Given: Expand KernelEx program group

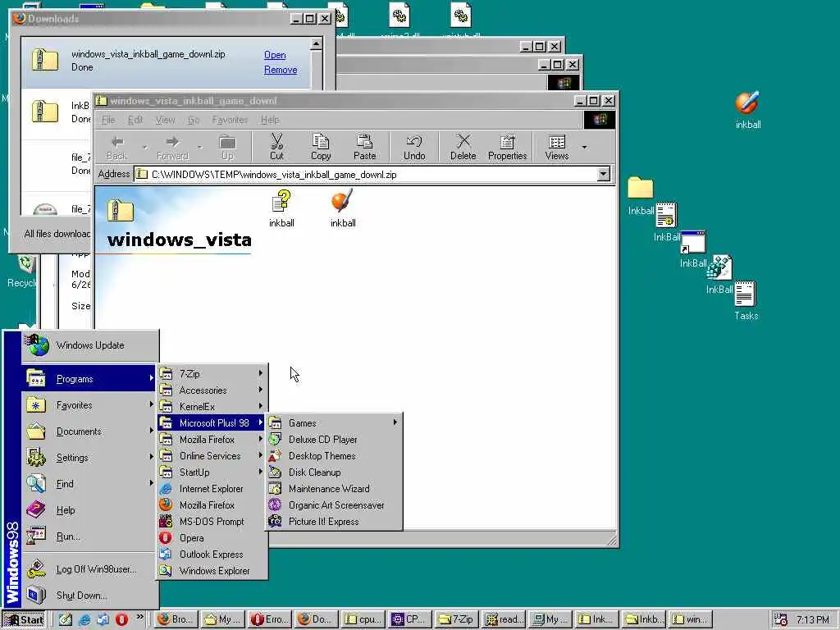Looking at the screenshot, I should point(212,407).
